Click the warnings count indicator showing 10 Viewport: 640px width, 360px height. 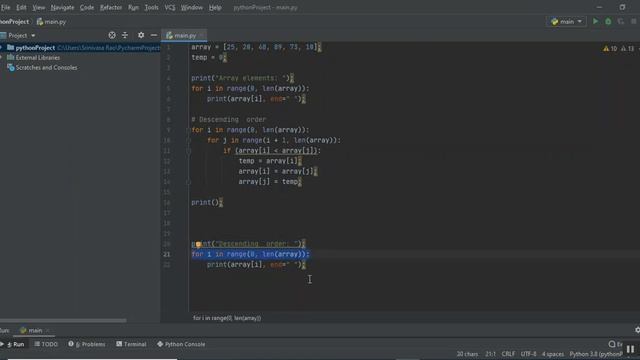coord(610,49)
